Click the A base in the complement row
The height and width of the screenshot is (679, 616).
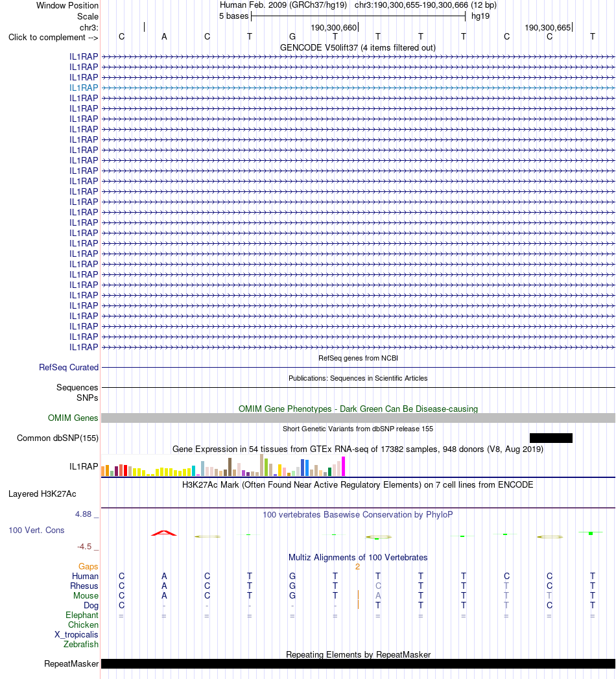pos(164,36)
